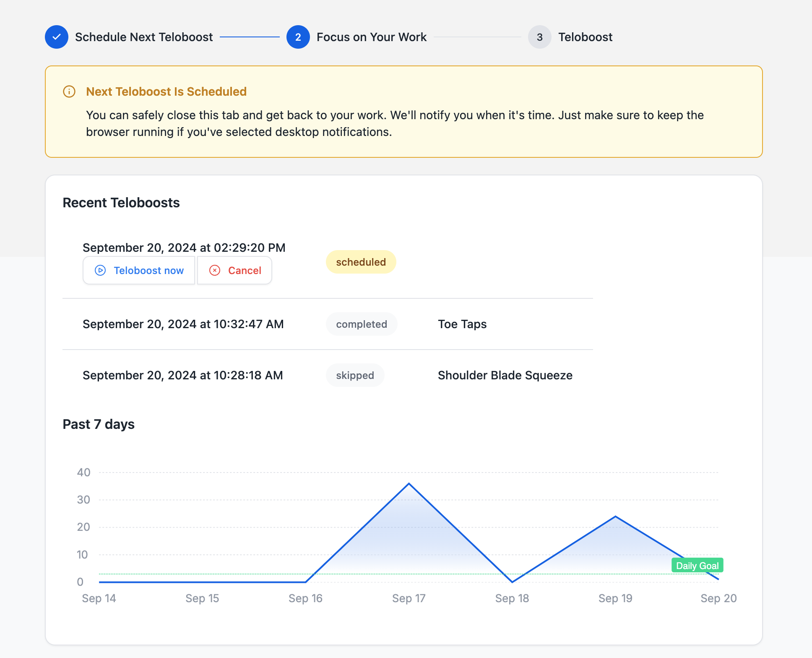Screen dimensions: 812x658
Task: Click the checkmark step-one circle icon
Action: (x=57, y=37)
